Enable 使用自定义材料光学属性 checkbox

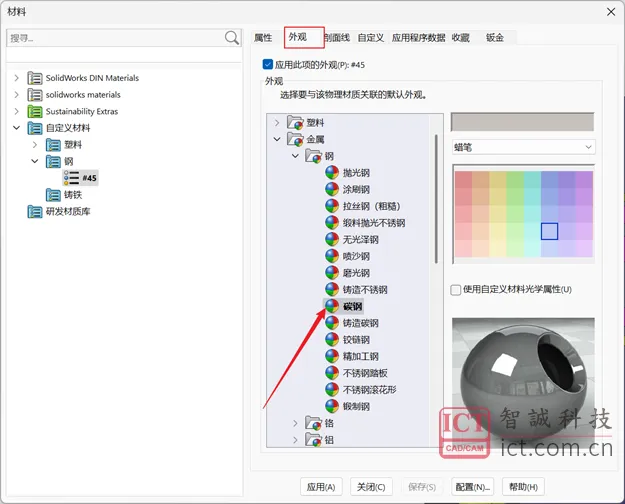(456, 290)
